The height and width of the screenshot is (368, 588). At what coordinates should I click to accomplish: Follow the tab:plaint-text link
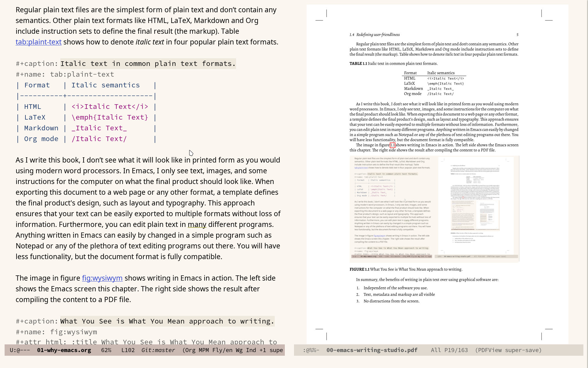tap(39, 42)
